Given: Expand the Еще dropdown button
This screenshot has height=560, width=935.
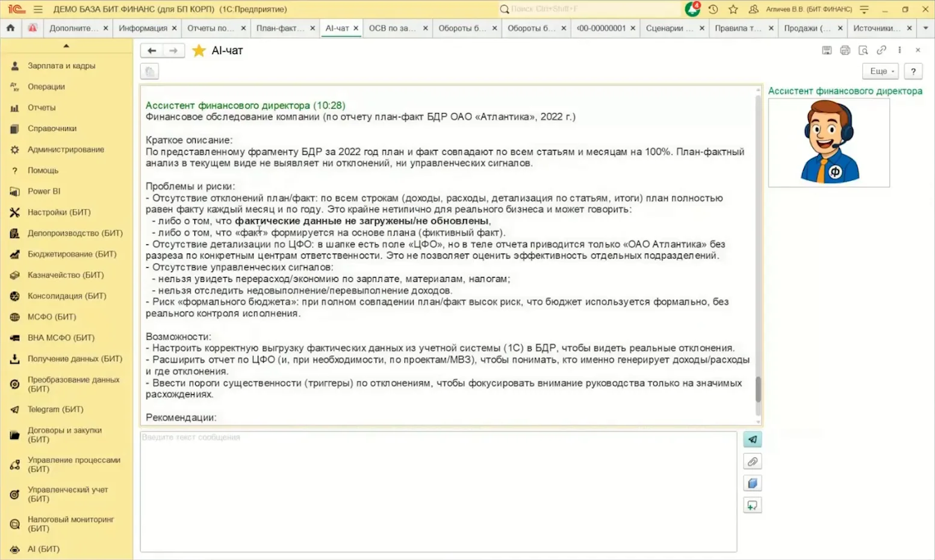Looking at the screenshot, I should 881,71.
